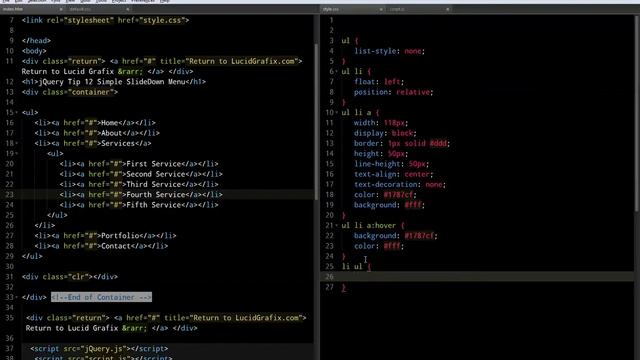Viewport: 640px width, 360px height.
Task: Click the 'Fifth Service' list item line
Action: pos(139,205)
